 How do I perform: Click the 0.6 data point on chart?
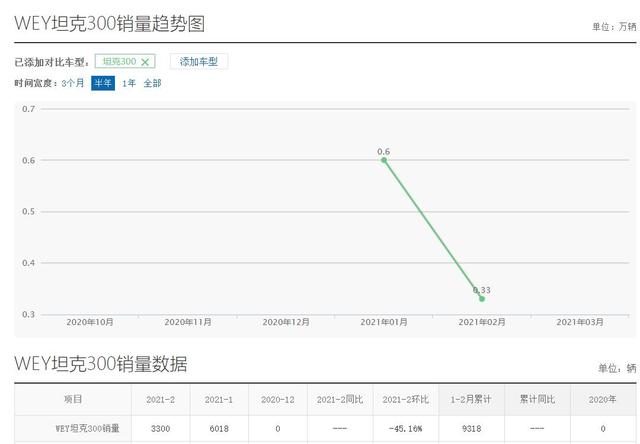click(384, 160)
